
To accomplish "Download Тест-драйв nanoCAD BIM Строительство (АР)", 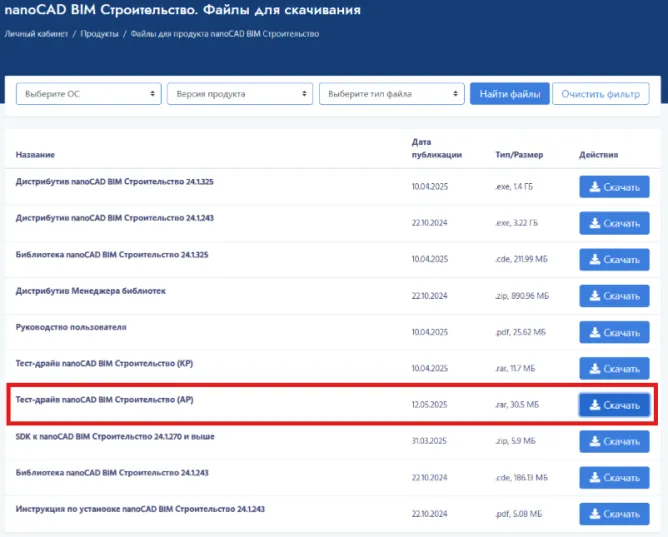I will [614, 405].
